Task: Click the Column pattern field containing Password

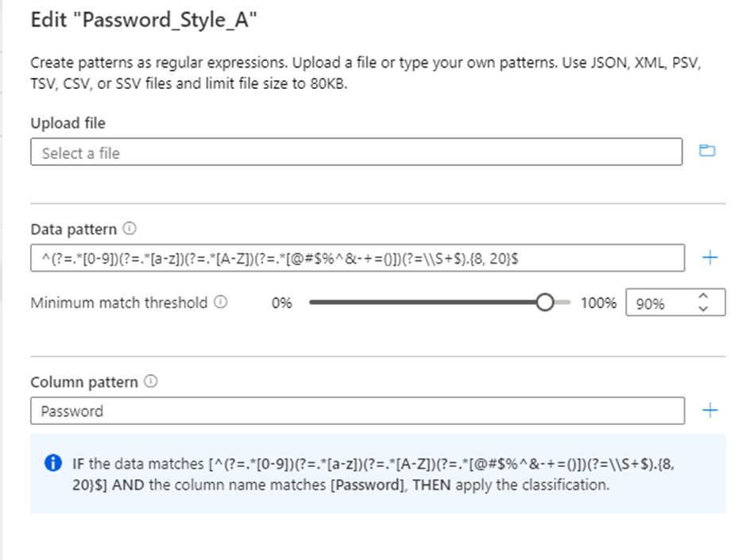Action: coord(356,411)
